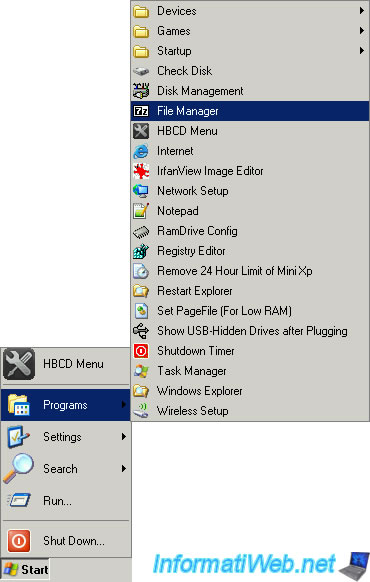Select Disk Management from Programs

[250, 91]
